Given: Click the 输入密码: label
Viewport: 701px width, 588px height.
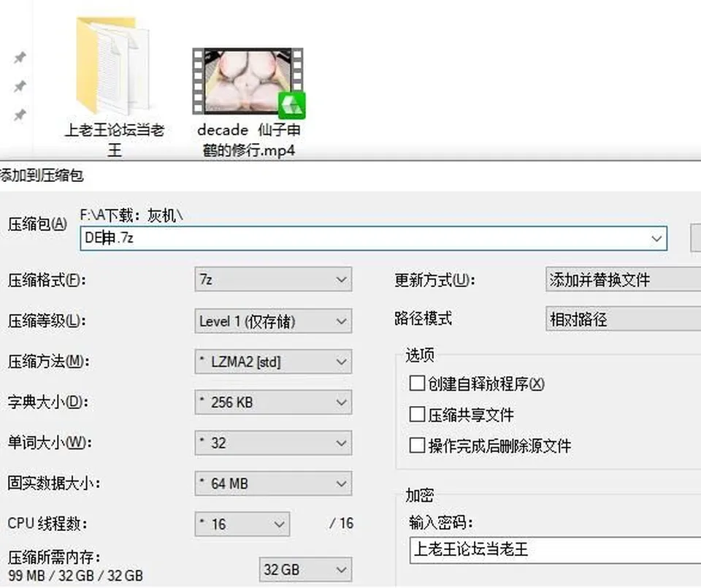Looking at the screenshot, I should (x=441, y=522).
